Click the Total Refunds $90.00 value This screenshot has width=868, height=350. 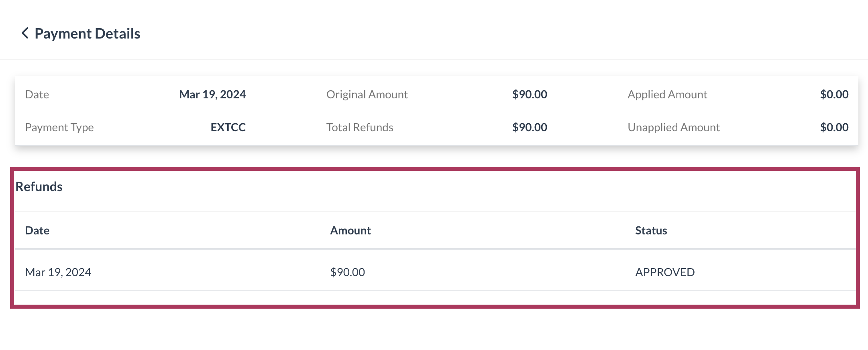(x=530, y=127)
